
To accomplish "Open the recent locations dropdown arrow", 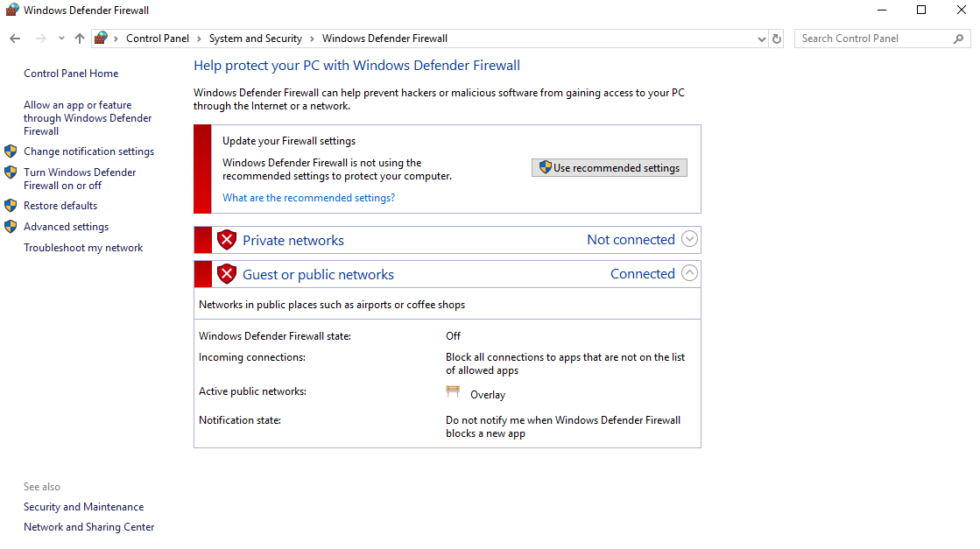I will [x=61, y=39].
